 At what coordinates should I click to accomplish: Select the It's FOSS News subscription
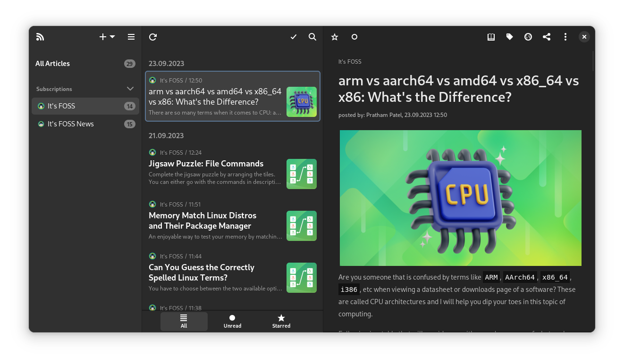(x=71, y=124)
